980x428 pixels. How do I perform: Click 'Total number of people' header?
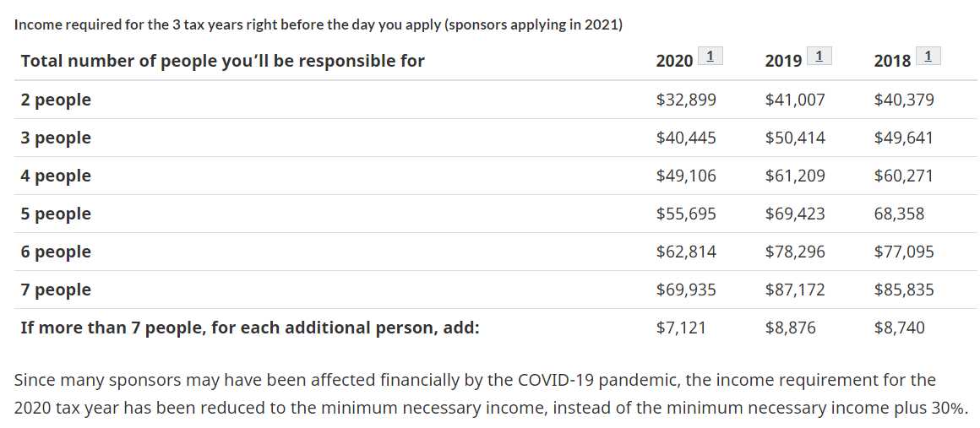click(x=222, y=62)
